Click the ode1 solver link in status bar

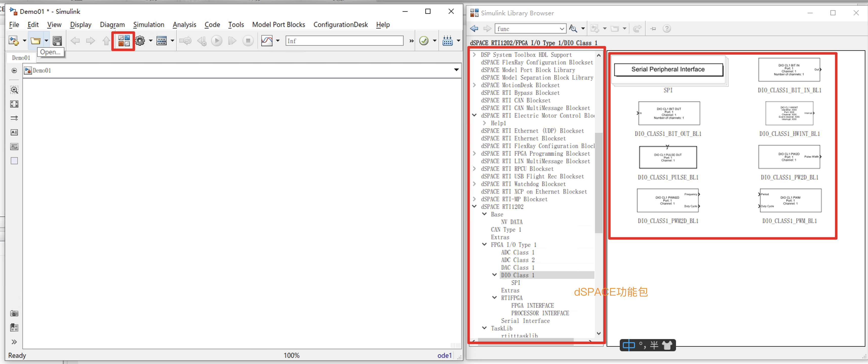(444, 355)
